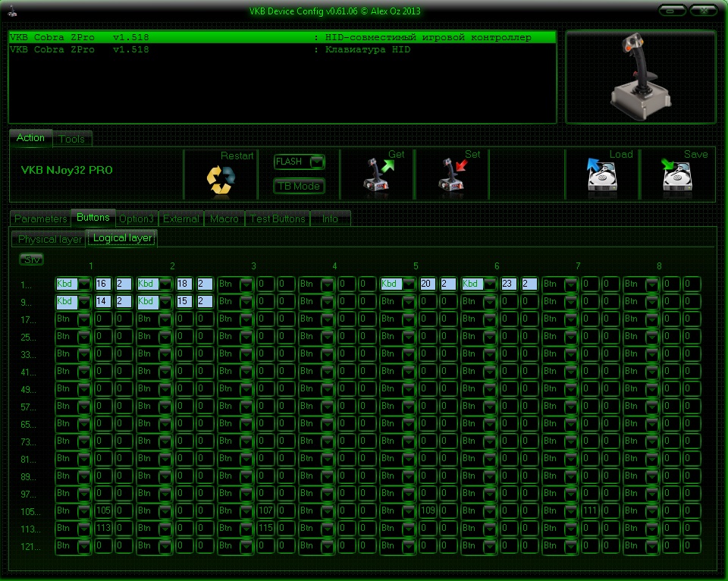Click the Get joystick icon
The image size is (728, 581).
coord(378,175)
